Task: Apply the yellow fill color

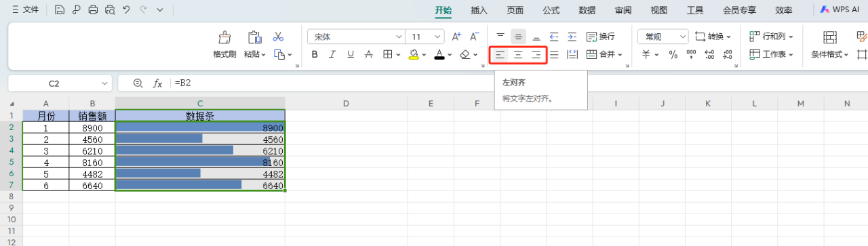Action: click(413, 54)
